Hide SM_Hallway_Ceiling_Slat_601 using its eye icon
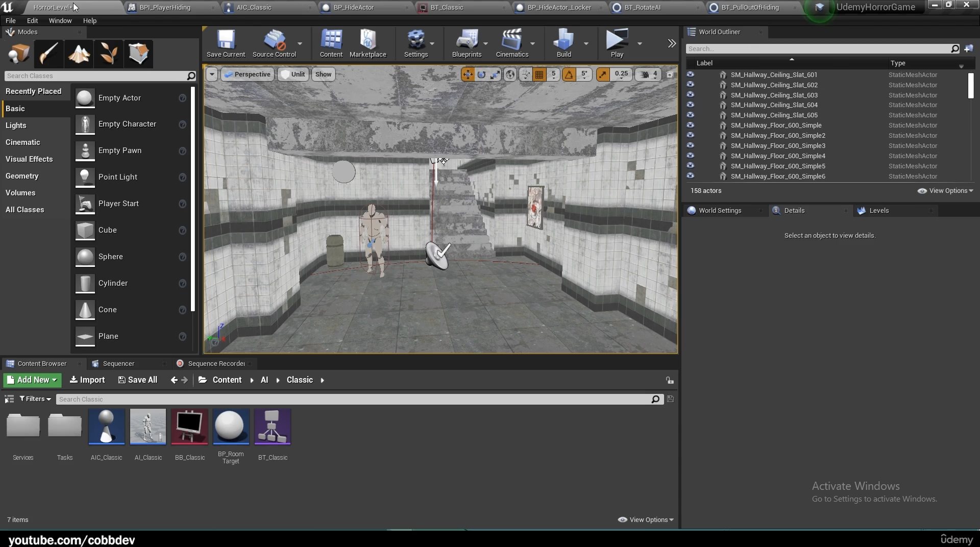980x547 pixels. click(x=690, y=74)
